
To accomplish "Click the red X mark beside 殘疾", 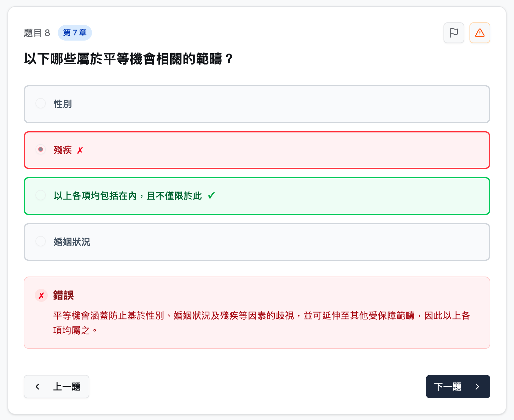I will click(80, 150).
